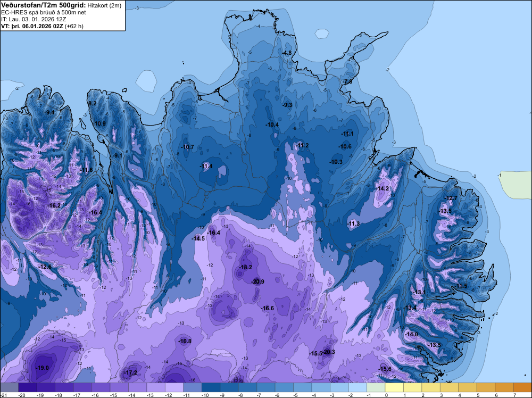Screen dimensions: 532x398
Task: Click the title 'Veðurstofan/T2m 500grid: Hitakort (2m)'
Action: (61, 5)
